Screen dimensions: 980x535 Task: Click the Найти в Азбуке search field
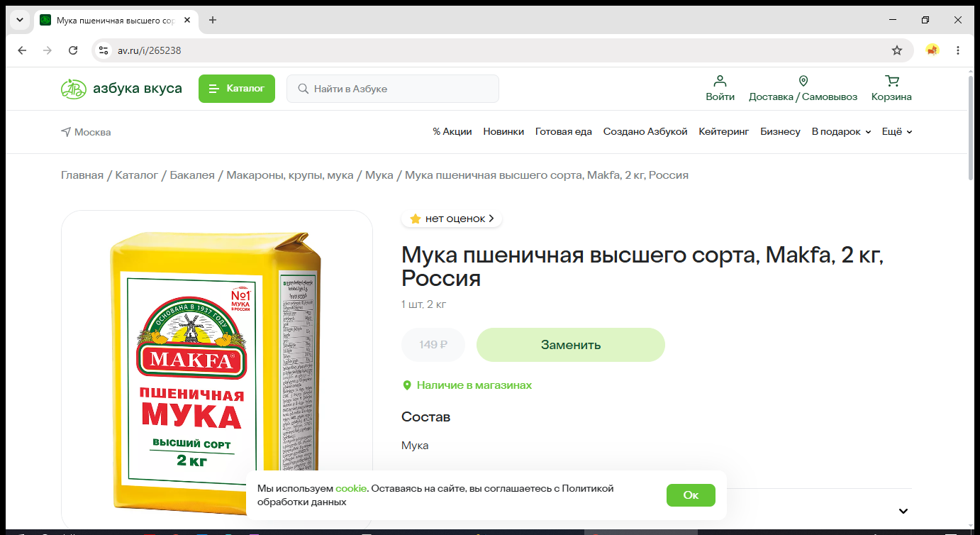(393, 89)
